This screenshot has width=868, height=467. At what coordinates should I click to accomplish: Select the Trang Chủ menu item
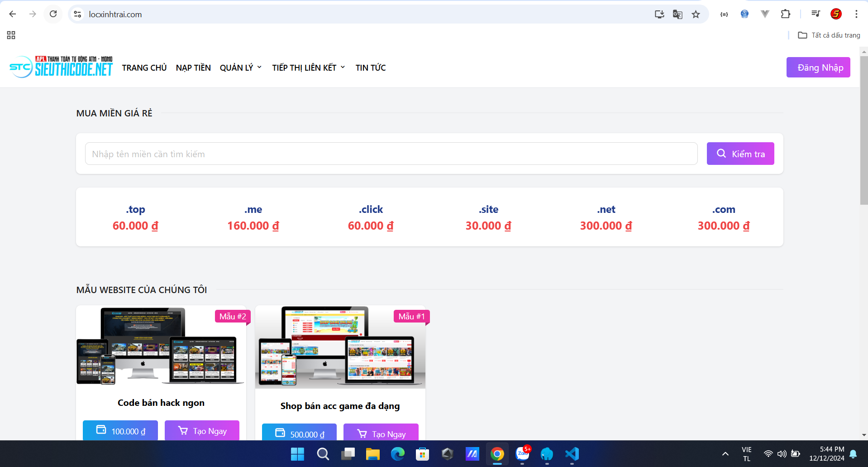tap(144, 67)
